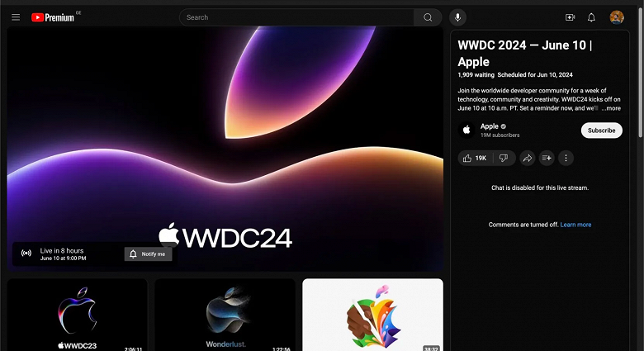This screenshot has width=644, height=351.
Task: Open the hamburger guide menu
Action: click(x=16, y=17)
